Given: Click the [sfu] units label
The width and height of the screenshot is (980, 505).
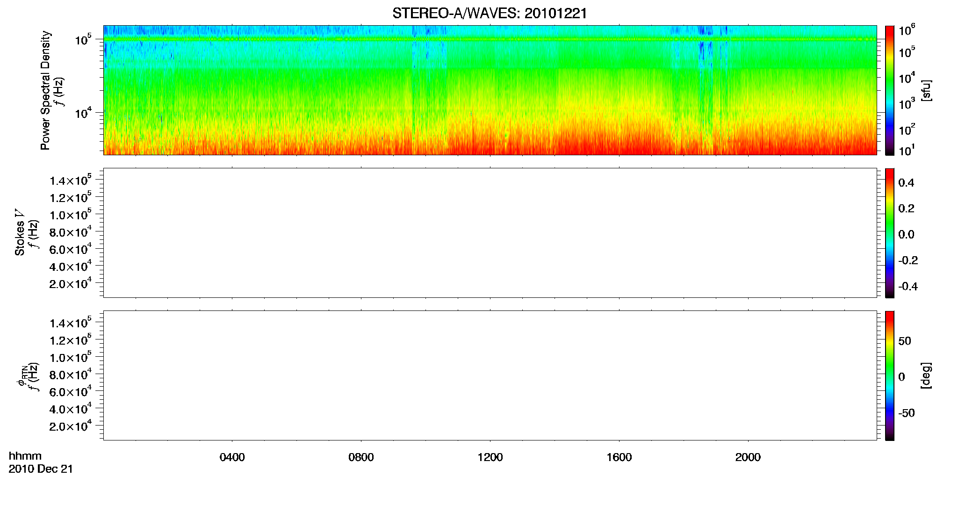Looking at the screenshot, I should pos(926,91).
